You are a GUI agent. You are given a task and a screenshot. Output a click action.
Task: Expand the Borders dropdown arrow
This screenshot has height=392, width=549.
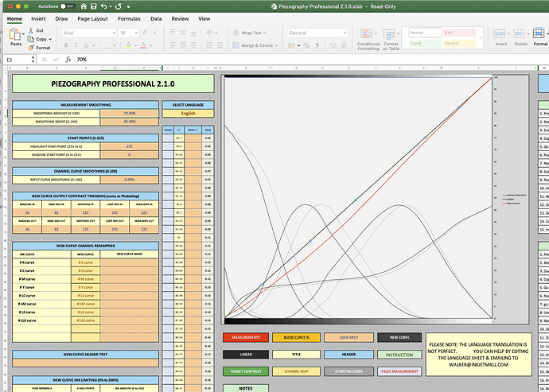tap(115, 45)
